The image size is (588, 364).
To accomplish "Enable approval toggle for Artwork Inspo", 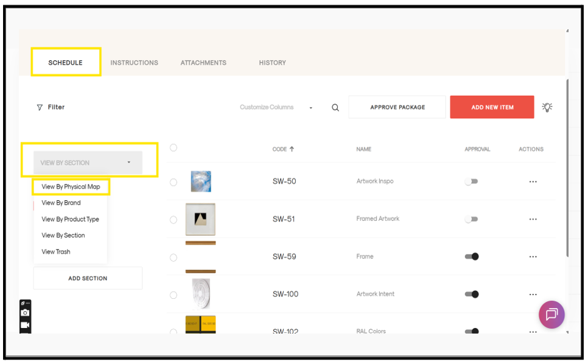I will [x=471, y=181].
